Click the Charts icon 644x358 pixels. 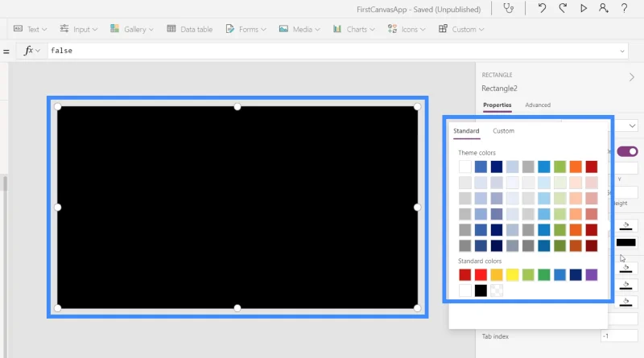(x=337, y=29)
